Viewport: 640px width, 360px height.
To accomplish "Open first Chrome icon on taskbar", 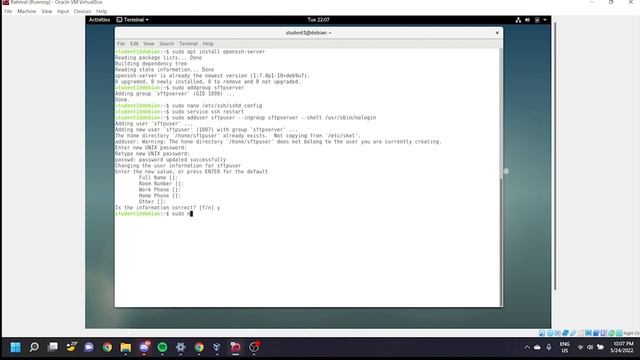I will click(107, 347).
